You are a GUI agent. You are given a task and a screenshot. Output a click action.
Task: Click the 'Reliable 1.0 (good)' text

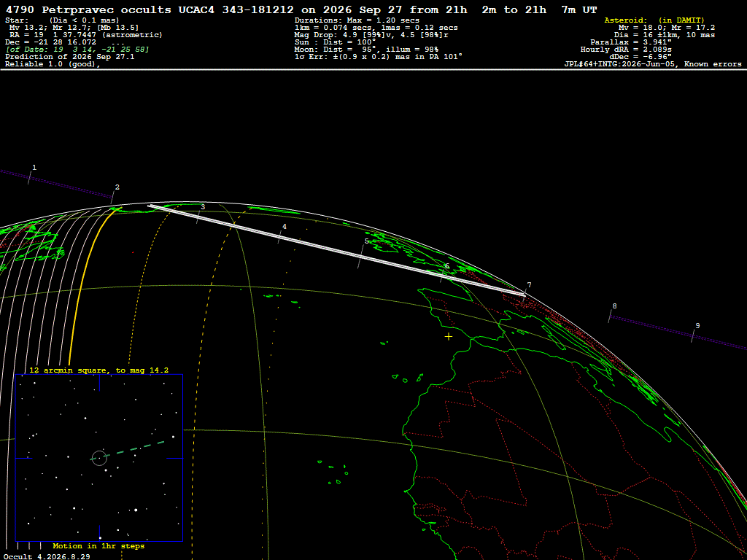(x=53, y=64)
